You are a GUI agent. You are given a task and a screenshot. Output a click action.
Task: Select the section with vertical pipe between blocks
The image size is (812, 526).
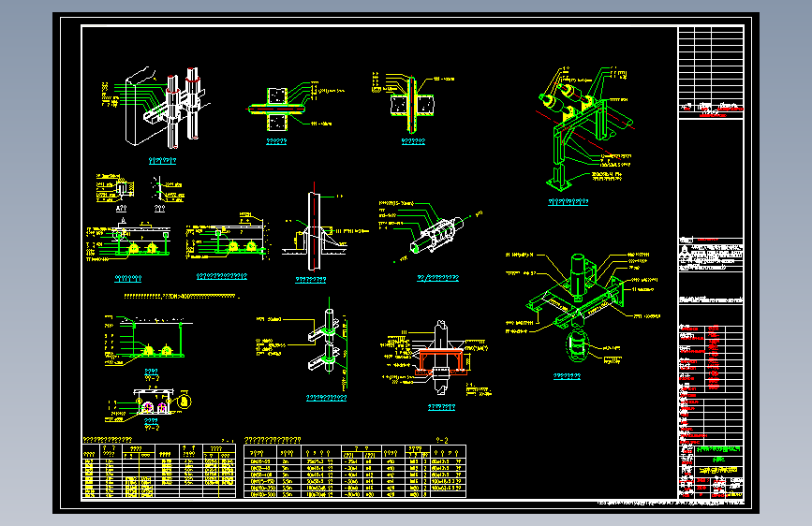(x=412, y=104)
